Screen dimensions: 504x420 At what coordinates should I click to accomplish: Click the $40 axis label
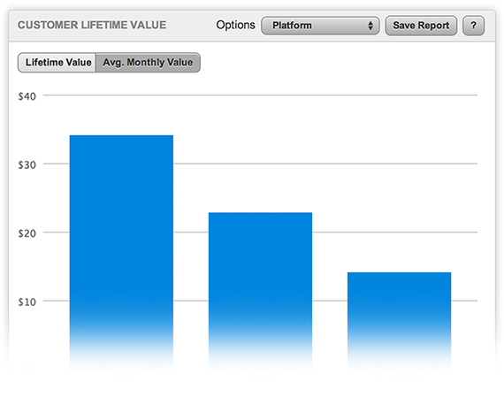click(x=27, y=96)
